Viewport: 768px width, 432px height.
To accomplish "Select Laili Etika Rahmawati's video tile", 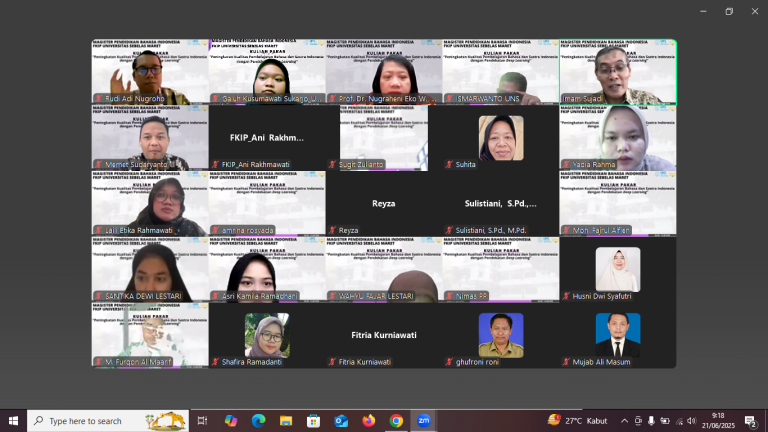I will point(150,204).
